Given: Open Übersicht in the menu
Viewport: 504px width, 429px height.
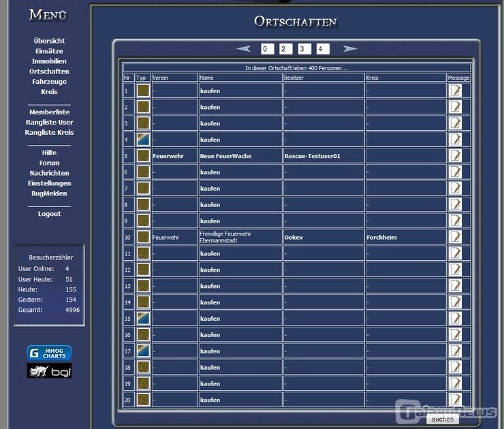Looking at the screenshot, I should (x=49, y=41).
